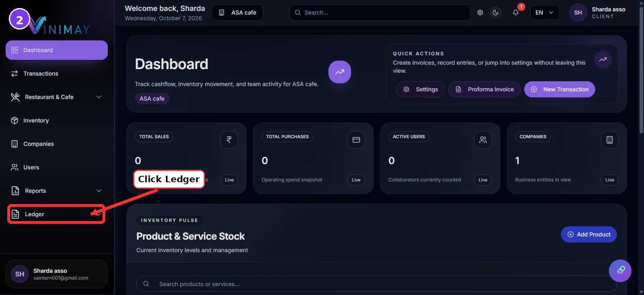The width and height of the screenshot is (644, 295).
Task: Open Users in the sidebar
Action: tap(56, 167)
